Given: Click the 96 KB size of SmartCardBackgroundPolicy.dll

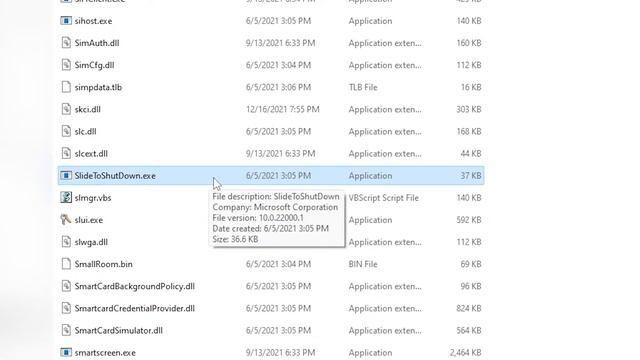Looking at the screenshot, I should (x=471, y=286).
